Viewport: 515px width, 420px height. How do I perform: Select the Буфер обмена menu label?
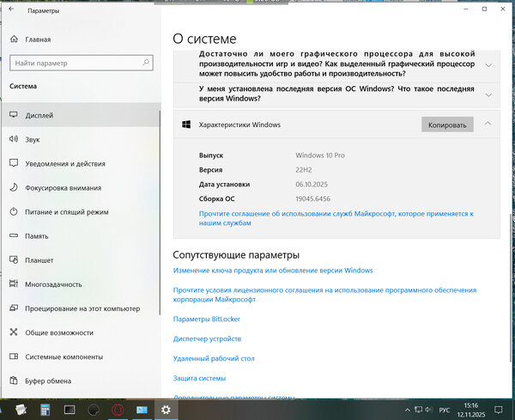[48, 381]
